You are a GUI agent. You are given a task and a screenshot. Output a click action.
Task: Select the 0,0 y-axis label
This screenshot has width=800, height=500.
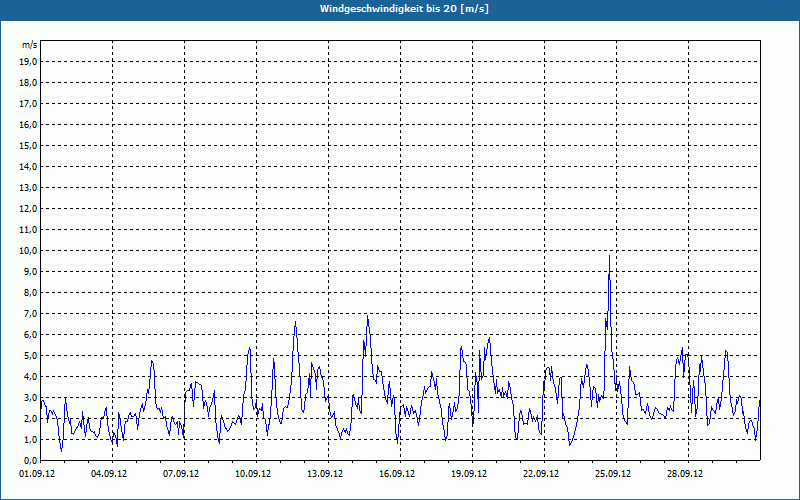pos(30,460)
